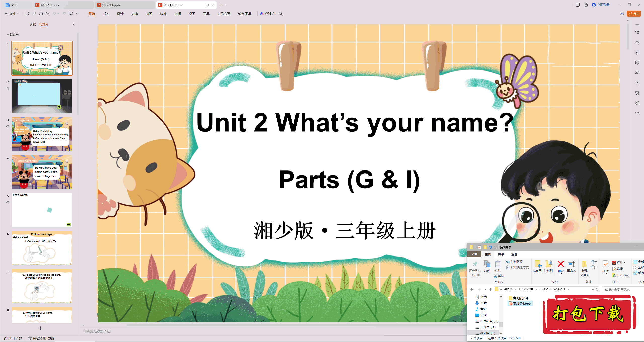Open the 文件 menu dropdown in WPS

tap(12, 14)
